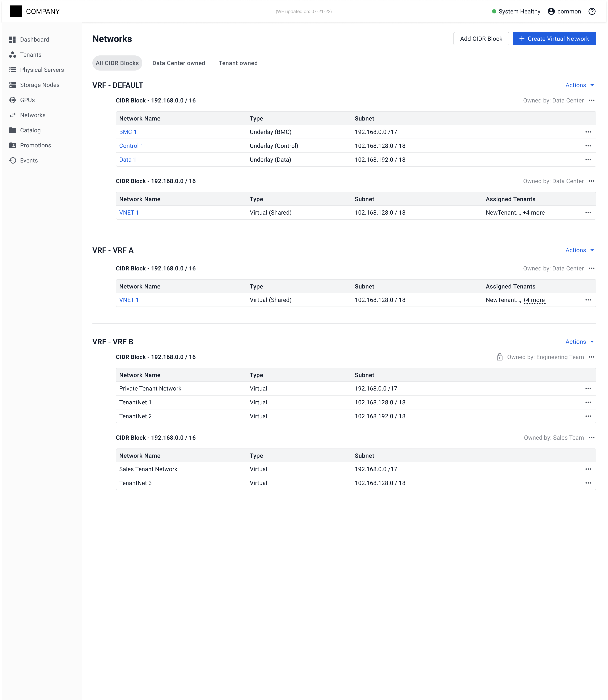
Task: Expand Actions dropdown for VRF - DEFAULT
Action: pyautogui.click(x=579, y=85)
